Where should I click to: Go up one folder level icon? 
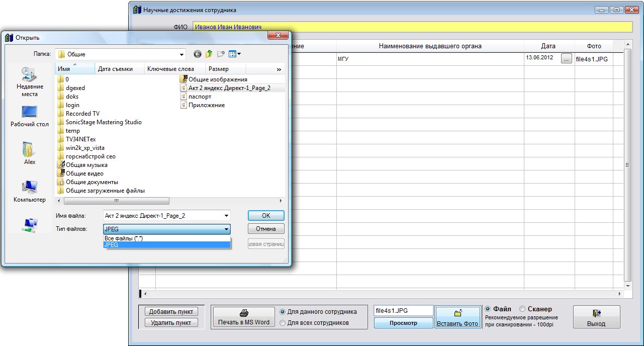click(x=209, y=54)
